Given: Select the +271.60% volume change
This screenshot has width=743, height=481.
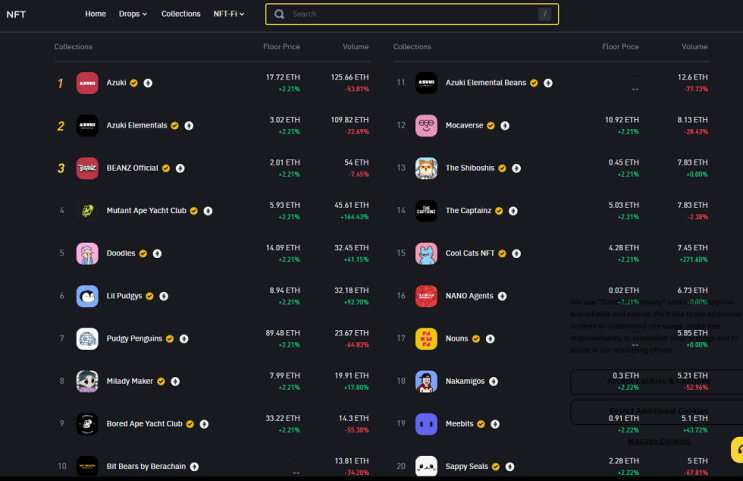Looking at the screenshot, I should click(693, 260).
